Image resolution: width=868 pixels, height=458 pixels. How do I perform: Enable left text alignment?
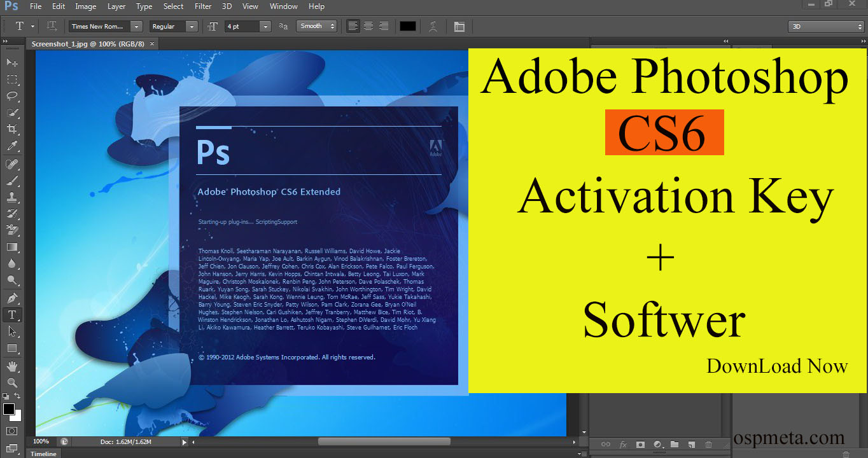tap(353, 26)
